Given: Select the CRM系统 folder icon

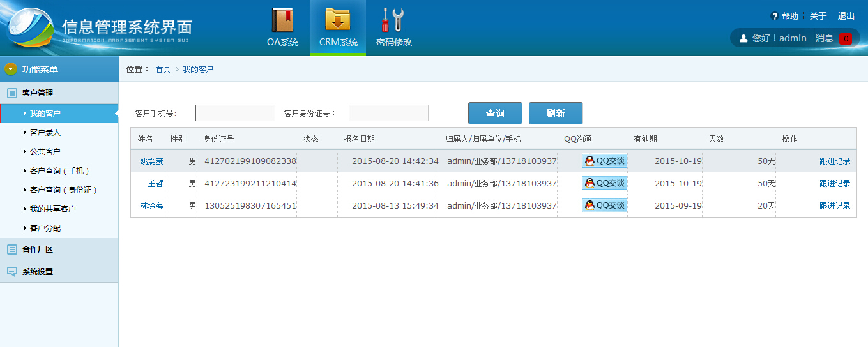Looking at the screenshot, I should [338, 20].
